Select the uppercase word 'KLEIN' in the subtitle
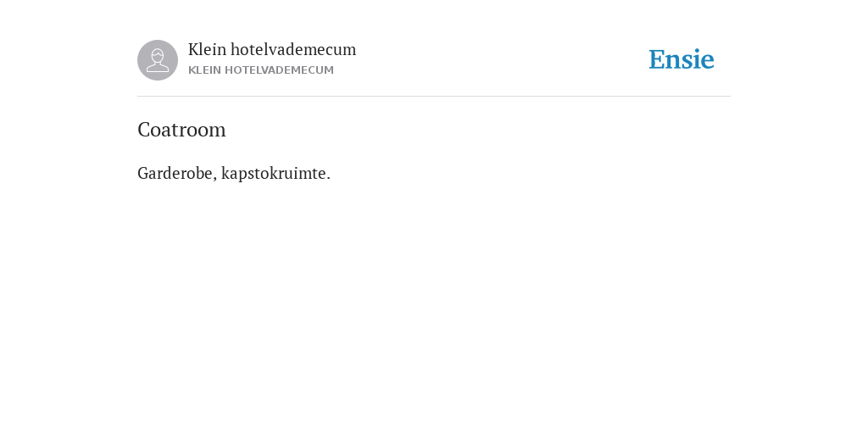The width and height of the screenshot is (868, 434). (x=204, y=70)
